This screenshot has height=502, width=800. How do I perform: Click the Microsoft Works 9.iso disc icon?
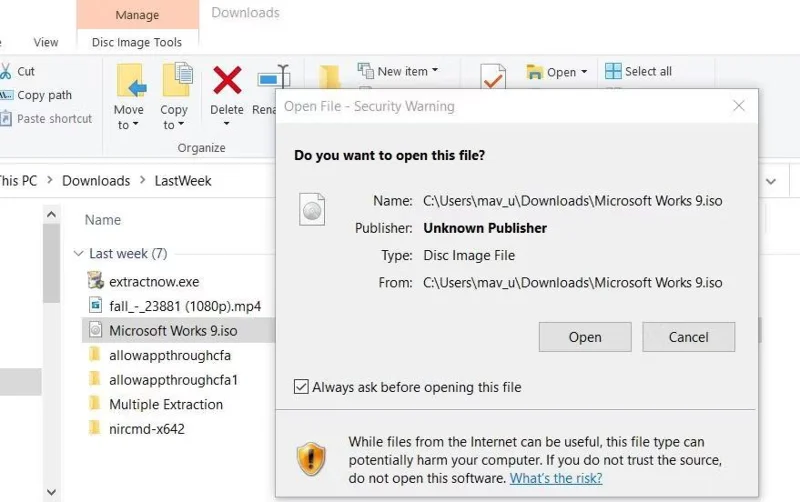coord(95,330)
